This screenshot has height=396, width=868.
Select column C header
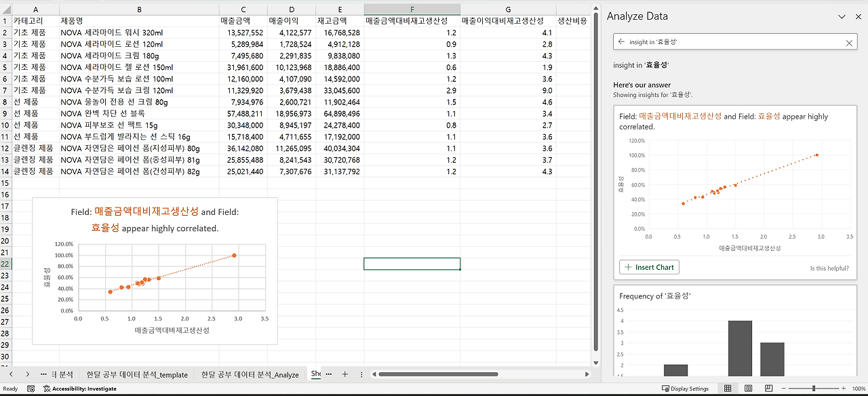pyautogui.click(x=243, y=9)
